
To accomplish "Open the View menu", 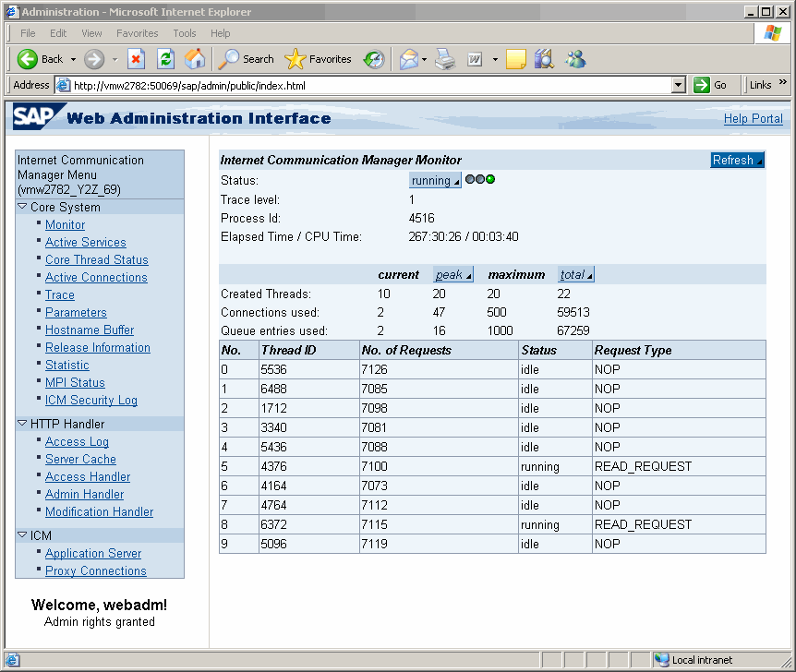I will tap(91, 33).
